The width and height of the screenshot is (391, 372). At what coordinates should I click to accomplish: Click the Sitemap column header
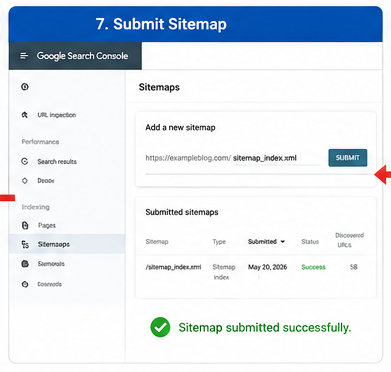[x=157, y=242]
